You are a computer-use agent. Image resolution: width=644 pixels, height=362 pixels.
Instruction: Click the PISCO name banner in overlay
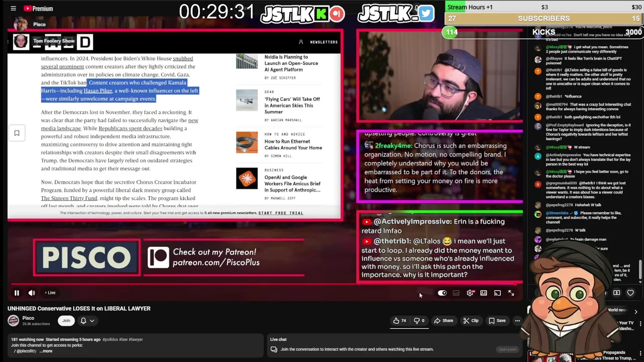tap(87, 257)
